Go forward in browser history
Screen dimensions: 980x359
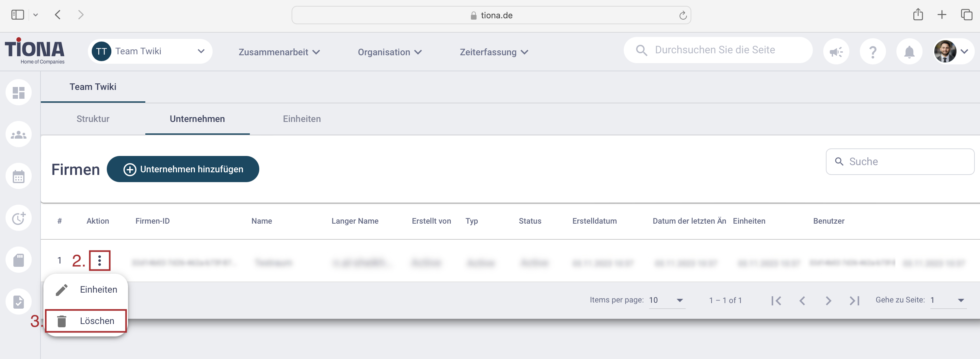click(80, 15)
